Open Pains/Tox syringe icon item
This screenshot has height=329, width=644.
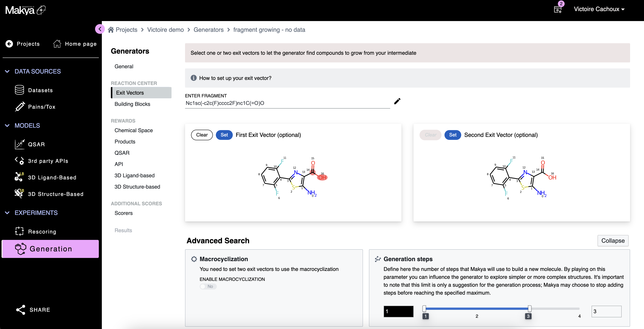[x=20, y=107]
